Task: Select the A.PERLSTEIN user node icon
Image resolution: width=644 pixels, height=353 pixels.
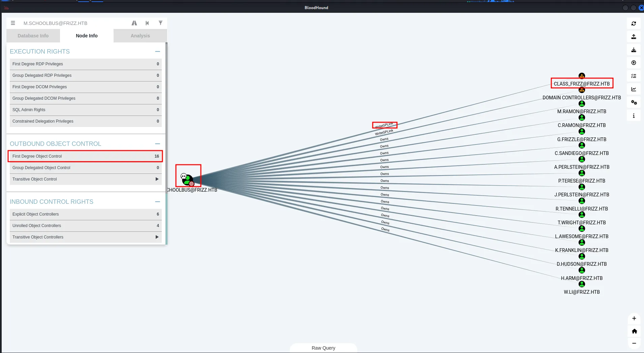Action: (582, 159)
